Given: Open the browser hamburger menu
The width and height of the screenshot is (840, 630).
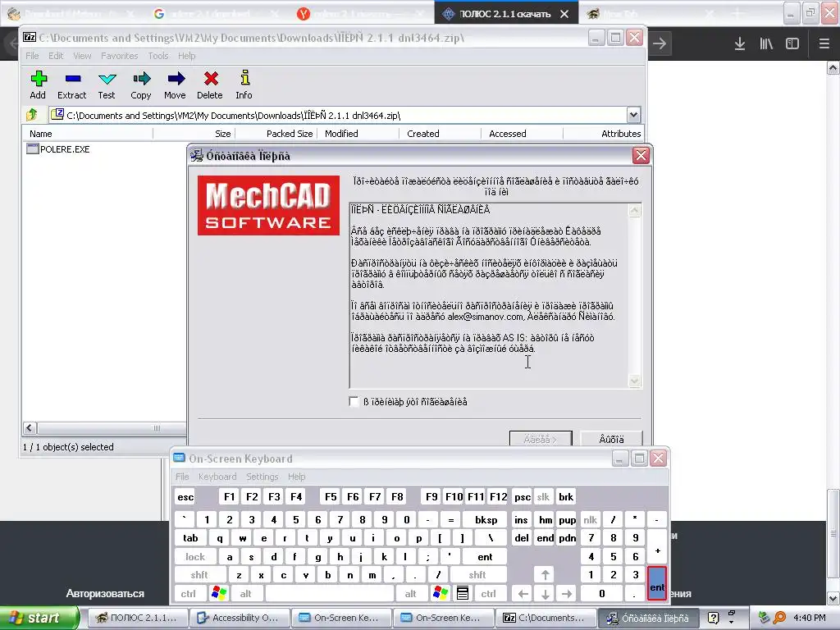Looking at the screenshot, I should (x=824, y=43).
